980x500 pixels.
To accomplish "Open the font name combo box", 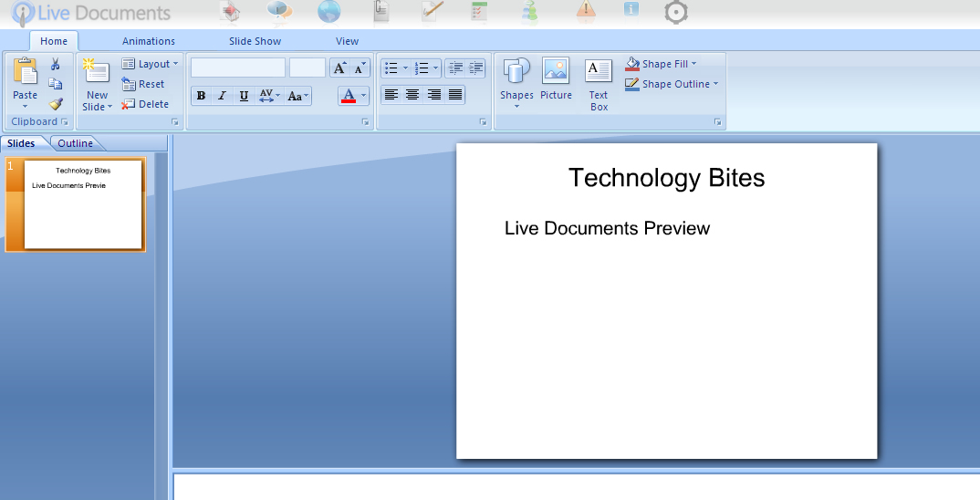I will pyautogui.click(x=238, y=68).
